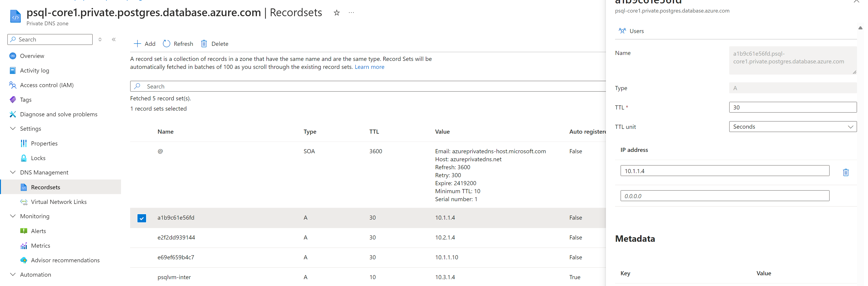Click the Delete button label
Viewport: 868px width, 286px height.
coord(220,44)
